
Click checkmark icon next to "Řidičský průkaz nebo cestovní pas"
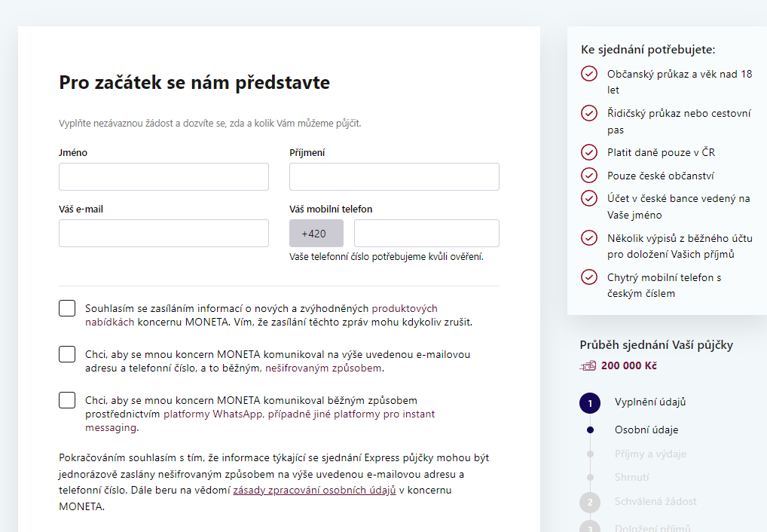click(589, 113)
